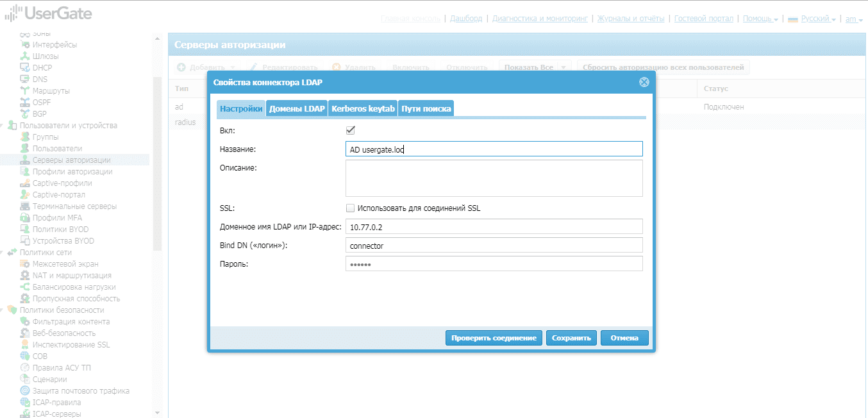868x418 pixels.
Task: Click the sidebar scrollbar down arrow
Action: 157,412
